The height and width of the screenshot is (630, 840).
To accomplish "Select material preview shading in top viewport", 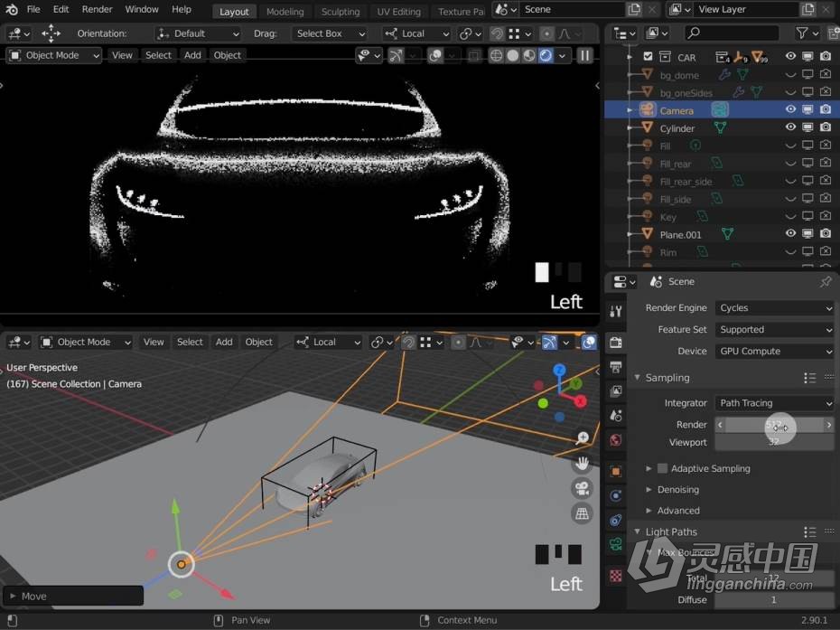I will 529,56.
